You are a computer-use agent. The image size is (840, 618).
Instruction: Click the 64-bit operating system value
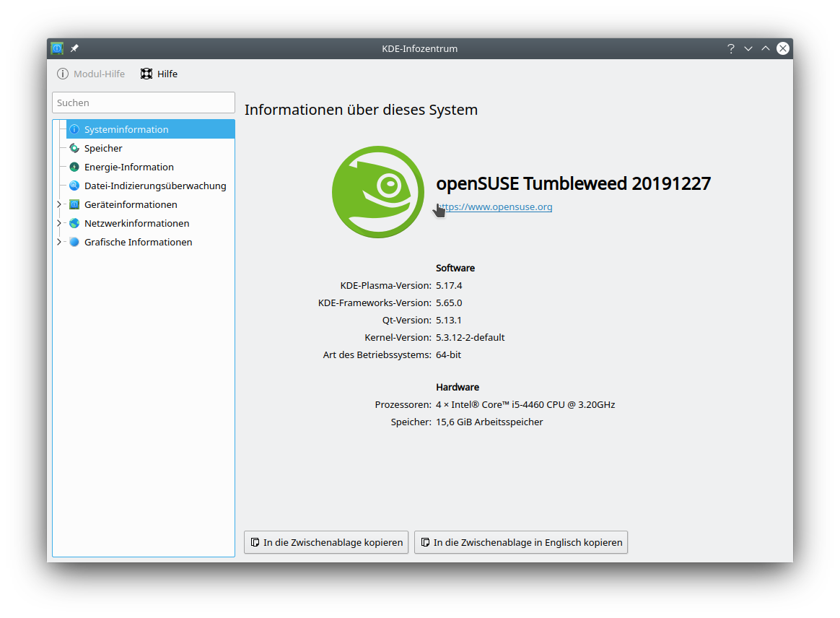(x=448, y=354)
